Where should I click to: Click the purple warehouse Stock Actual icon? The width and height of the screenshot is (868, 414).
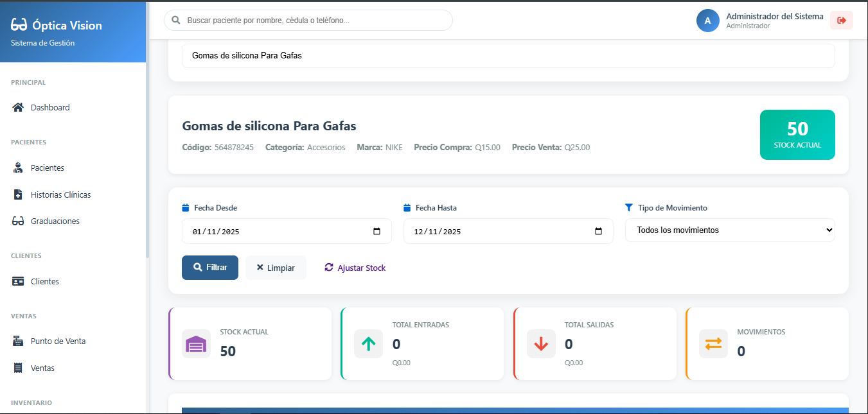(196, 344)
